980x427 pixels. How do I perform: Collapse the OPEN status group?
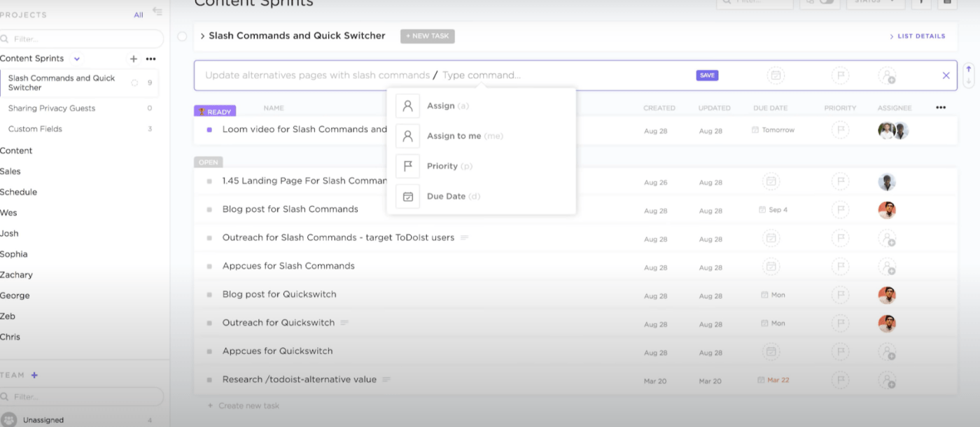click(209, 162)
